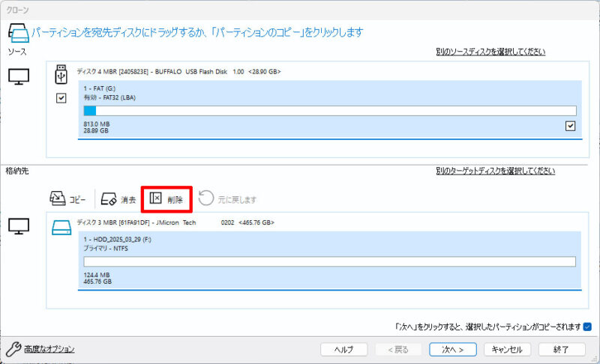The height and width of the screenshot is (364, 600).
Task: Open 別のターゲットディスクを選択 link
Action: [x=495, y=171]
